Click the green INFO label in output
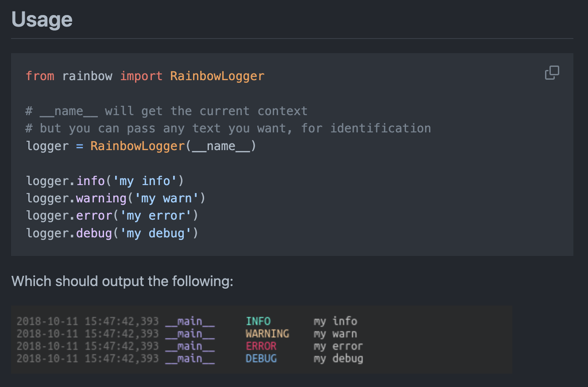Image resolution: width=588 pixels, height=387 pixels. [258, 321]
